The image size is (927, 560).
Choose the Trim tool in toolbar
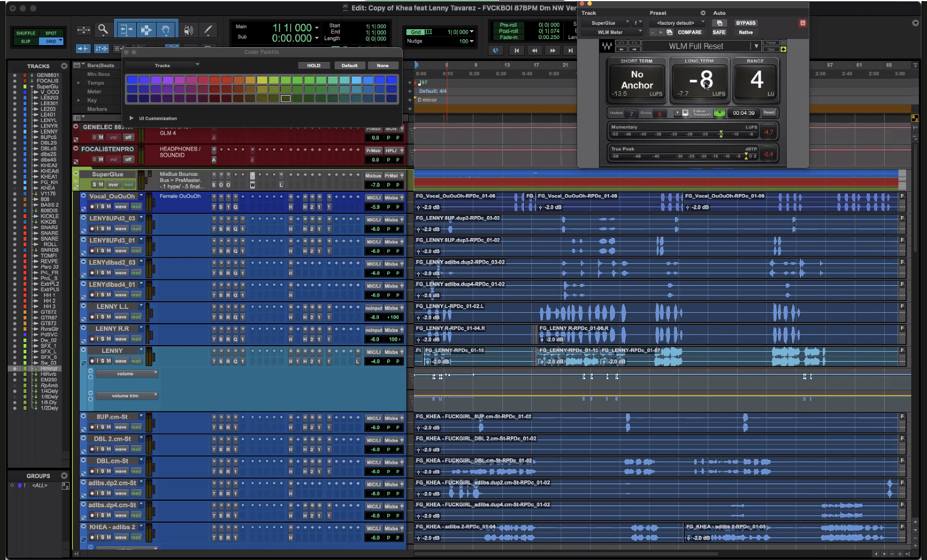(126, 30)
